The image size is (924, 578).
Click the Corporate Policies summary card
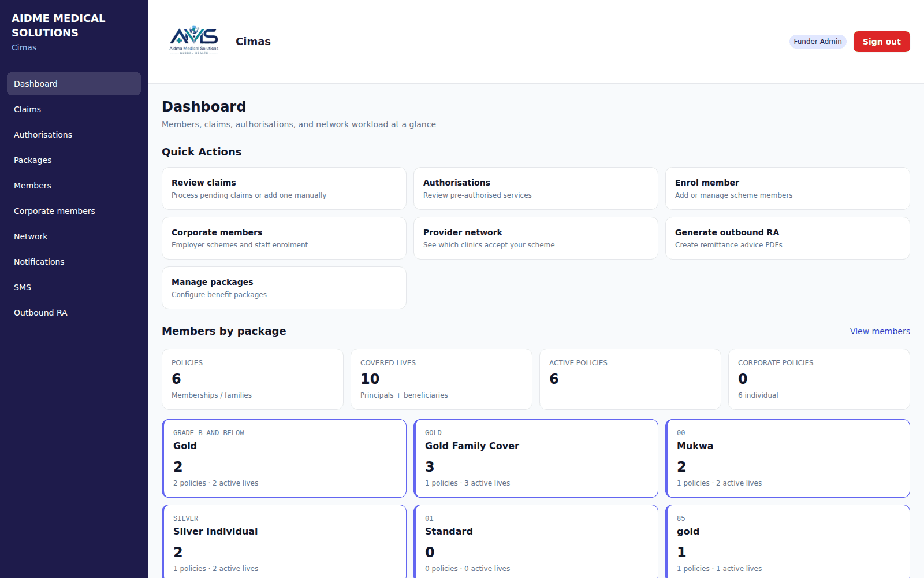coord(819,379)
